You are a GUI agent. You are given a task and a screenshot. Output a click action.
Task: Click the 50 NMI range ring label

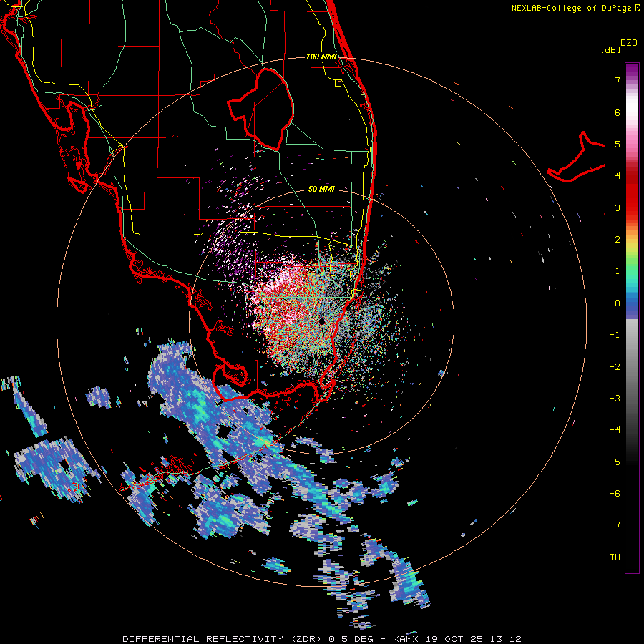point(321,189)
